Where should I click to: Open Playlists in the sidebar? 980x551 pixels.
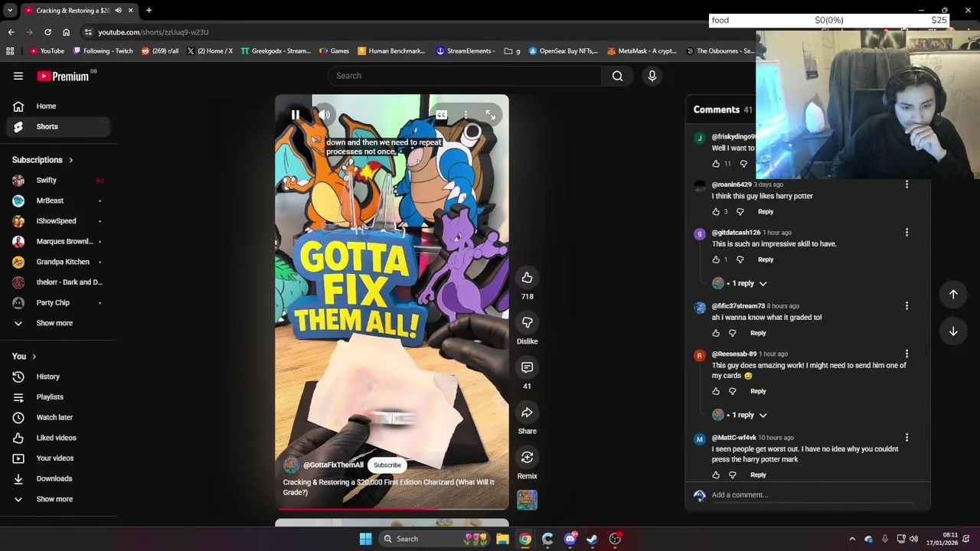click(58, 397)
